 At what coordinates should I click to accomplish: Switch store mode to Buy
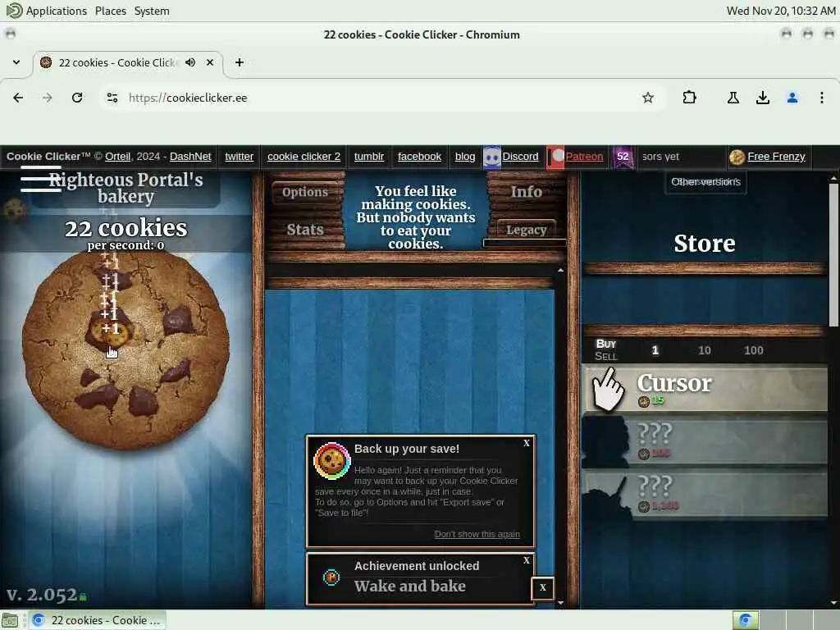coord(606,344)
